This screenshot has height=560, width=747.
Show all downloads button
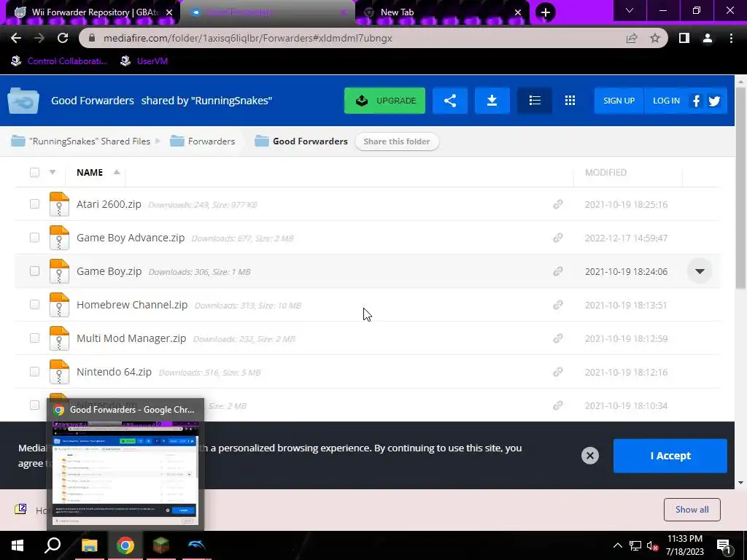692,510
